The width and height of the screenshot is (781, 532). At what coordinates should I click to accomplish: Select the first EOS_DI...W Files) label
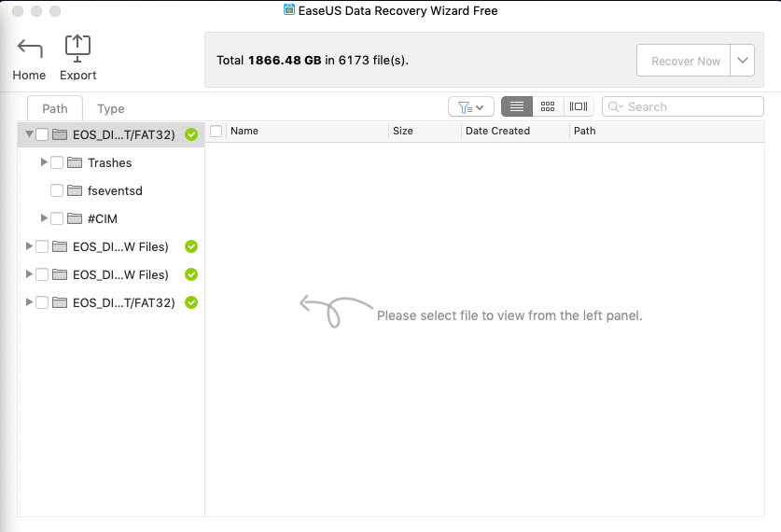click(x=120, y=246)
